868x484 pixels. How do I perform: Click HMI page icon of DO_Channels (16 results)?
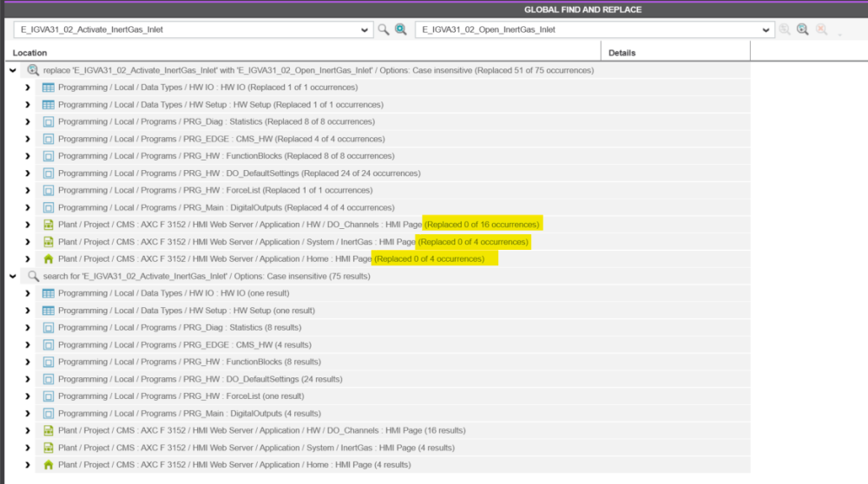click(x=49, y=431)
